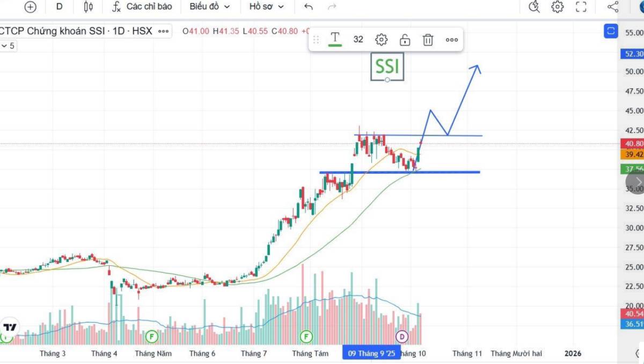Select the text color T icon

335,39
